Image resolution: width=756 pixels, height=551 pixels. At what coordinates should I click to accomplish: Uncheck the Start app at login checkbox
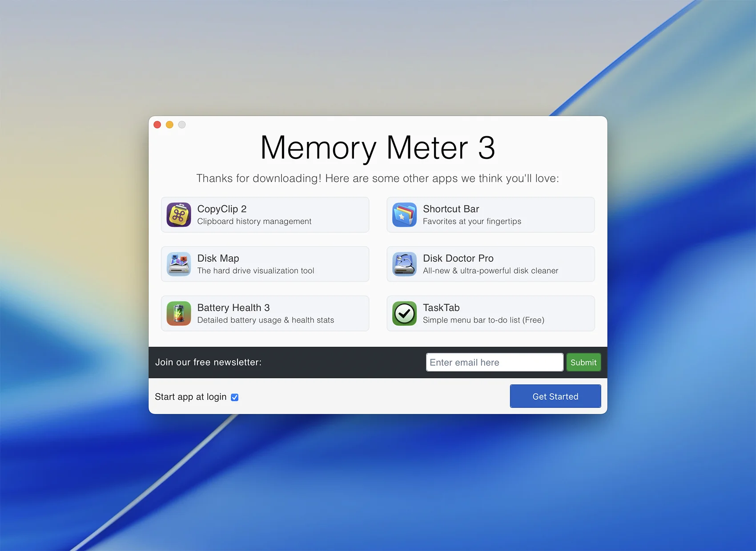(235, 397)
